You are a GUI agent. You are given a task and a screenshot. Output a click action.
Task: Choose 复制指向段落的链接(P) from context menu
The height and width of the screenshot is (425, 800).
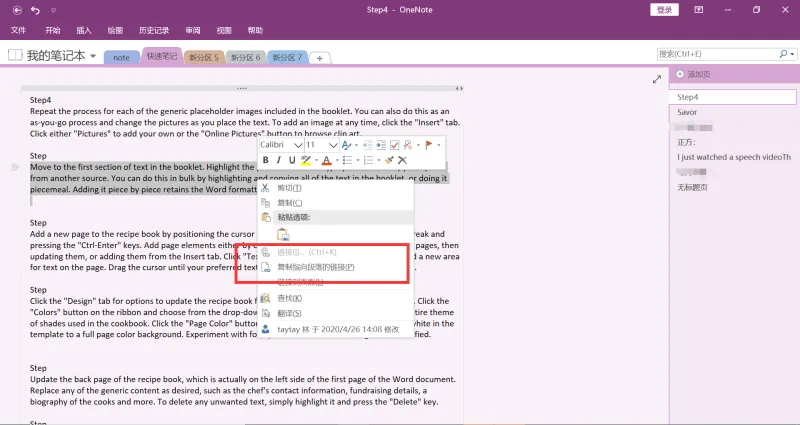335,267
